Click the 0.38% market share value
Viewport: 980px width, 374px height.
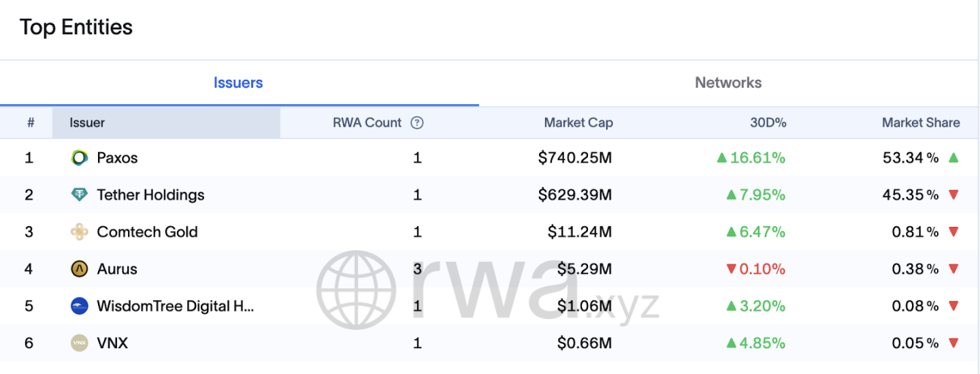pyautogui.click(x=915, y=269)
